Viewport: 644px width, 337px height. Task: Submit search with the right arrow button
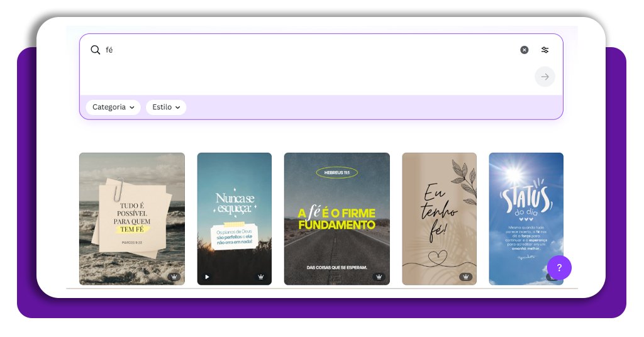tap(545, 77)
